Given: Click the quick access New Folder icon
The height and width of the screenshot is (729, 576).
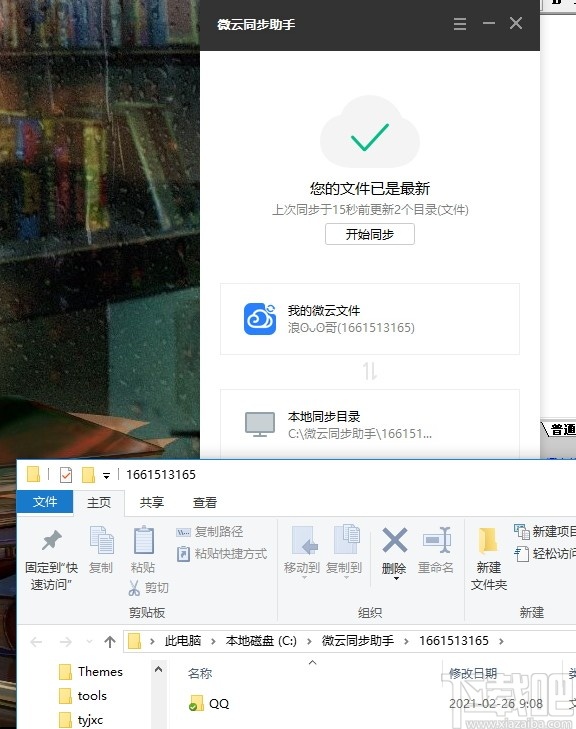Looking at the screenshot, I should coord(88,475).
